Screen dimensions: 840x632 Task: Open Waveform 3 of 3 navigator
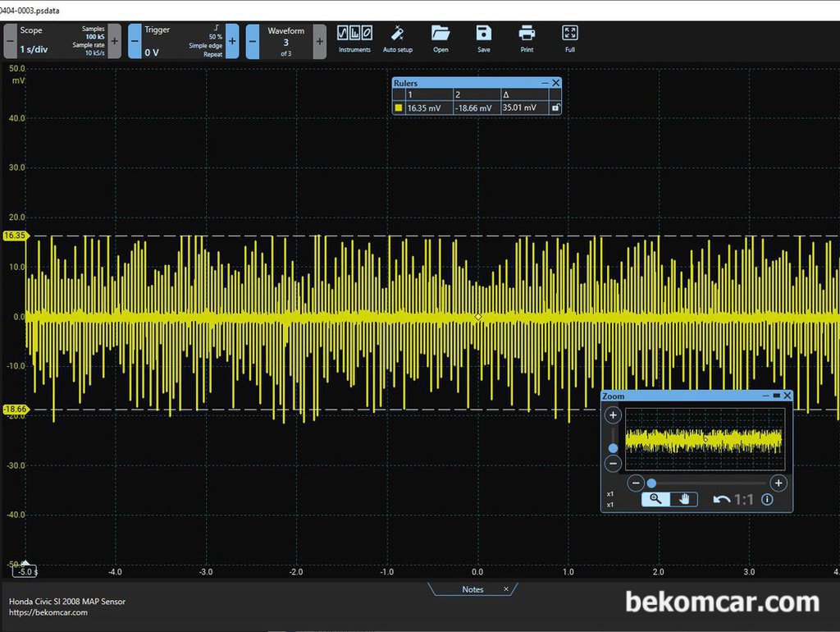[286, 41]
